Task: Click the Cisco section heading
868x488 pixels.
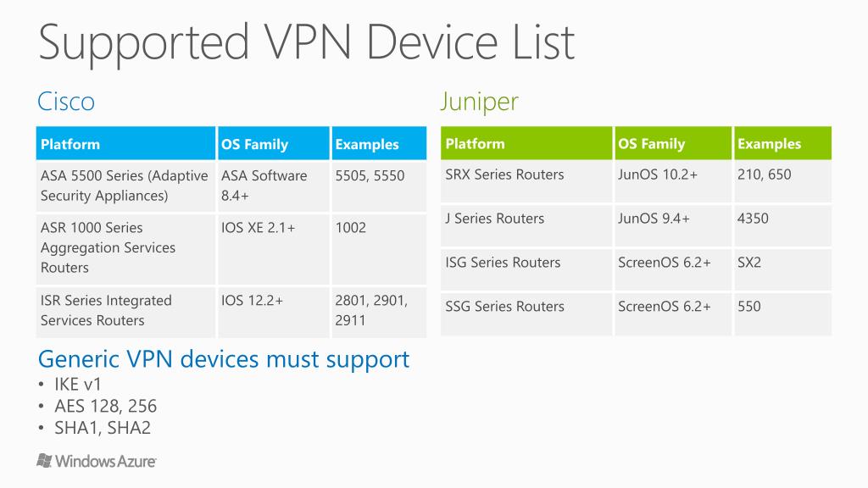Action: (x=66, y=102)
